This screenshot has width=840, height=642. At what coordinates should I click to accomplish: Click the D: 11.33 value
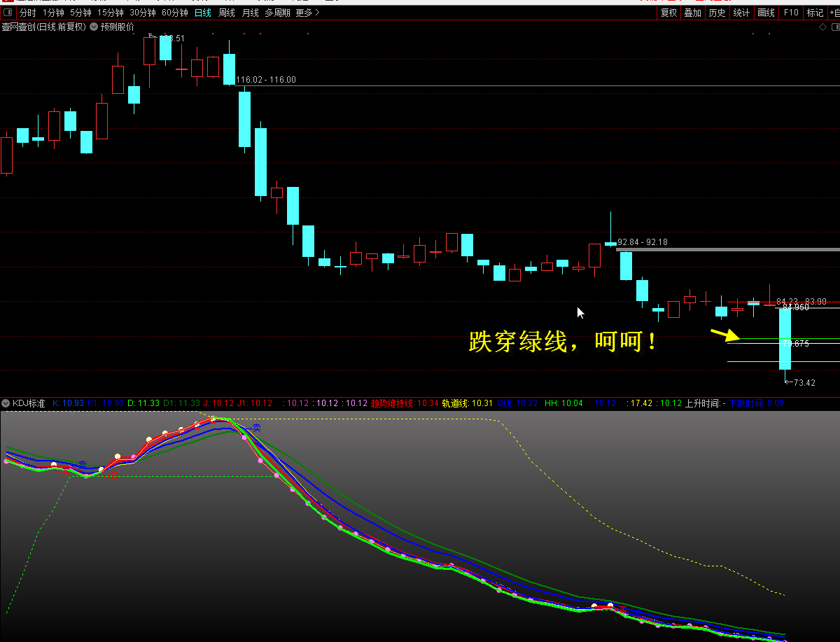click(144, 403)
